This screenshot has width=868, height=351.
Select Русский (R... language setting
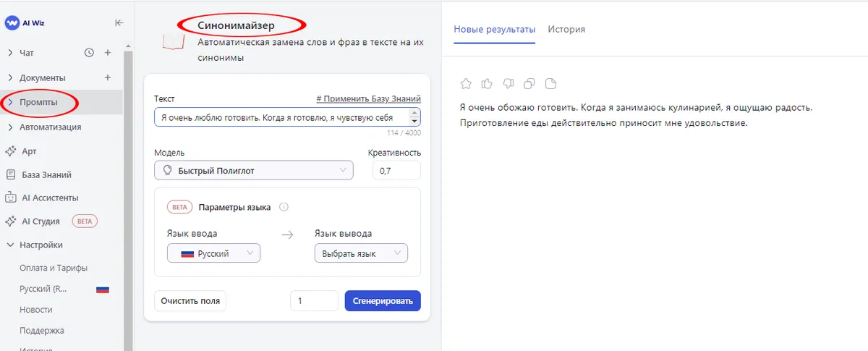[43, 289]
